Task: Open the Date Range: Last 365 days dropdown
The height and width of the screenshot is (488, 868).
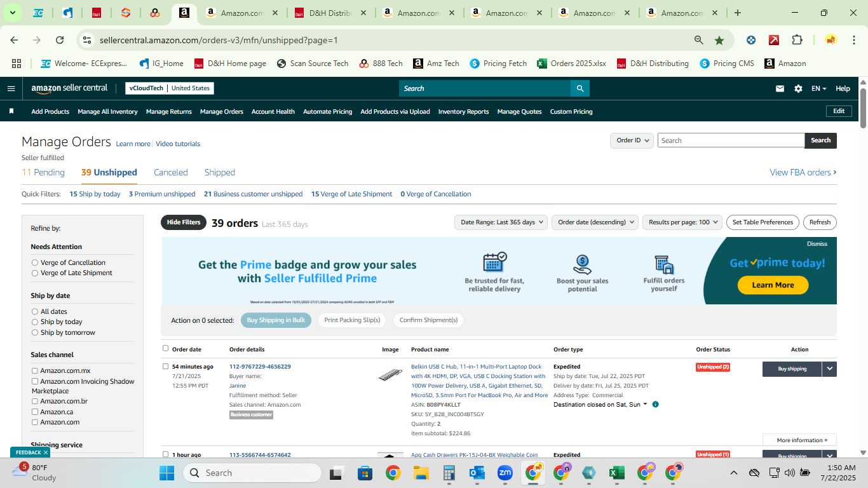Action: [501, 222]
